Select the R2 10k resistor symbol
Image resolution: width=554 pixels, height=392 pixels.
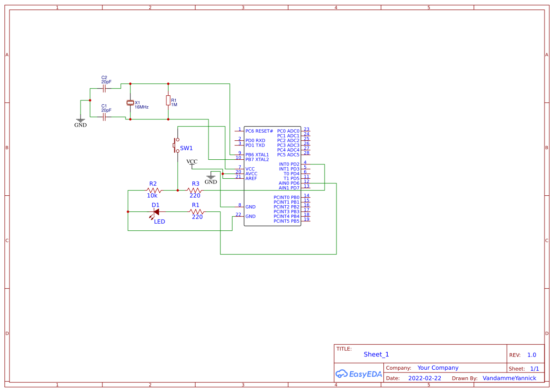(x=153, y=191)
